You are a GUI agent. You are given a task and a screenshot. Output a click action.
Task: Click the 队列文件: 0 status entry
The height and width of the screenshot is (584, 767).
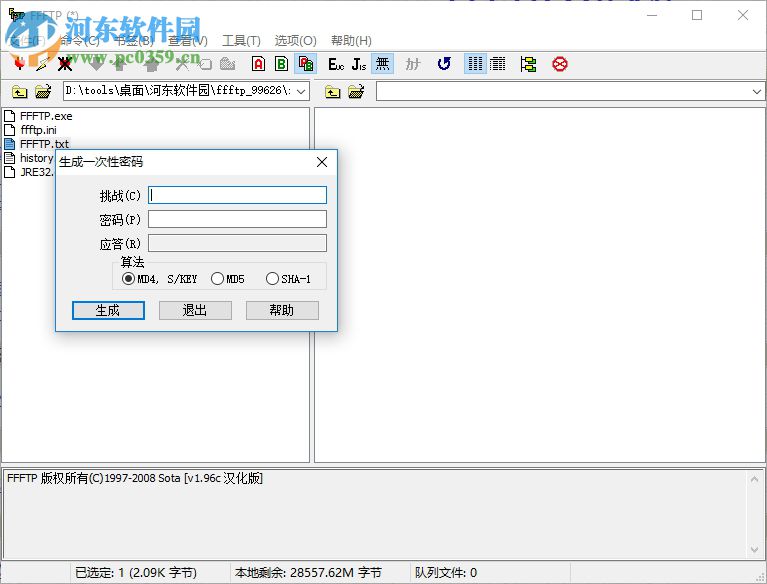click(446, 572)
